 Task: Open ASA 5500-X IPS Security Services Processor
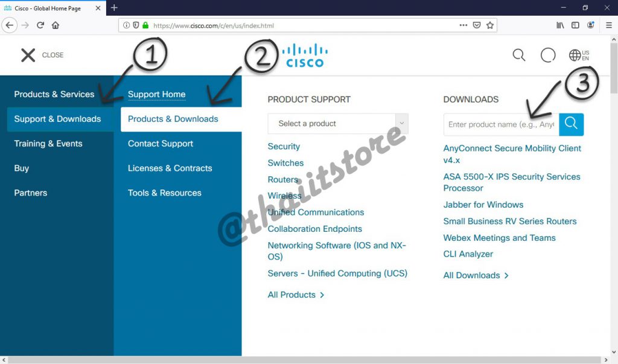point(512,182)
